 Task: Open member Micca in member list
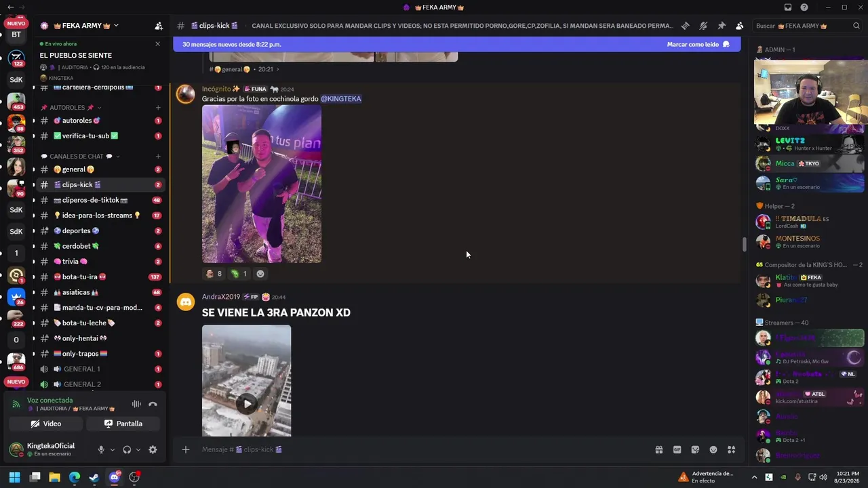tap(810, 163)
